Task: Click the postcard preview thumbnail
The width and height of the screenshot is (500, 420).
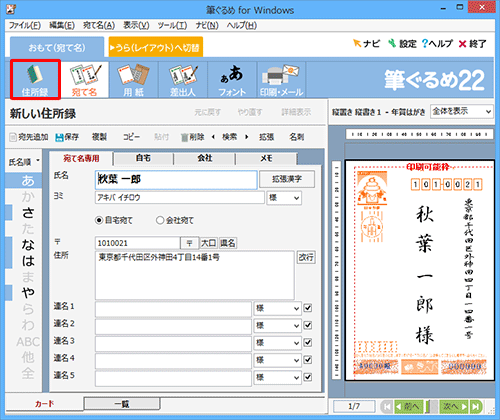Action: point(419,270)
